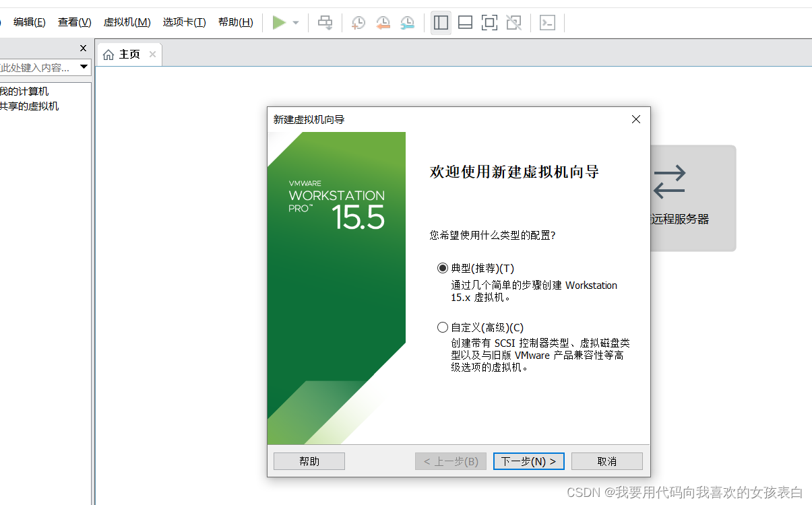Select 我的计算机 in the library tree
The height and width of the screenshot is (505, 812).
(x=24, y=92)
